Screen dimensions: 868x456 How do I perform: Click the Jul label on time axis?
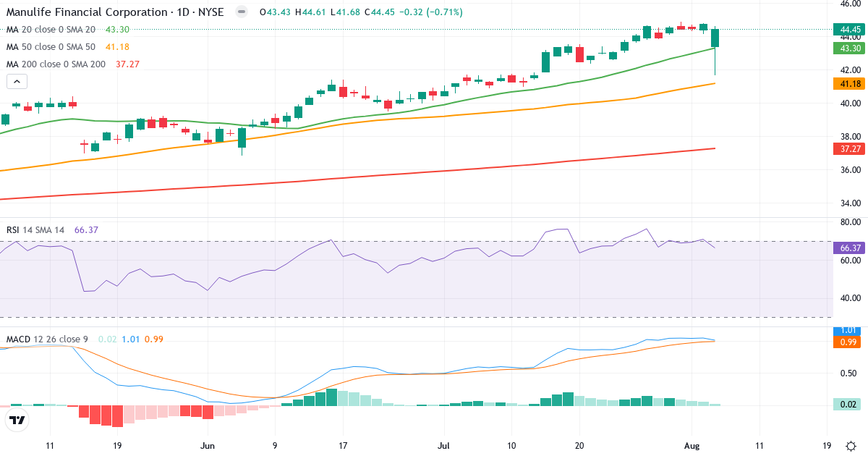(x=444, y=446)
